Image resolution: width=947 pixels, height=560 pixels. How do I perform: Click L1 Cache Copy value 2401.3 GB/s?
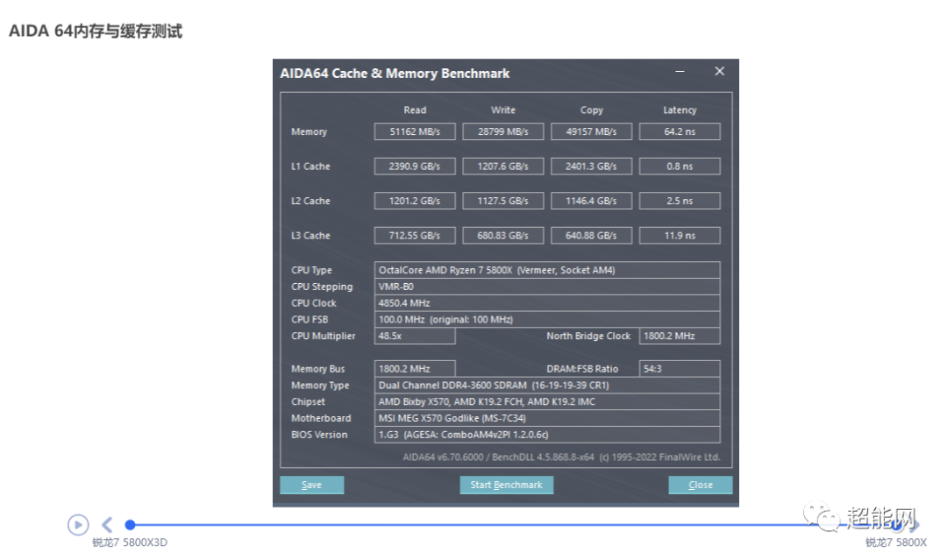[591, 166]
